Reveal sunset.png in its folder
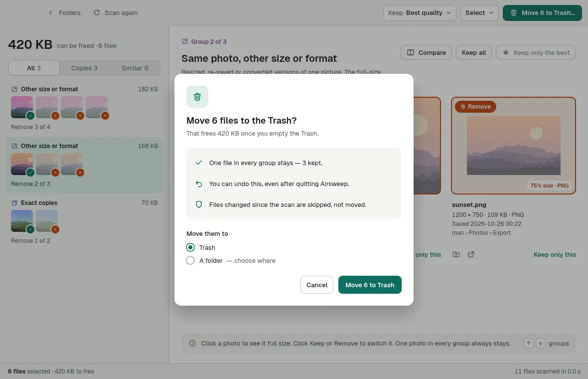Screen dimensions: 588x379 [456, 254]
